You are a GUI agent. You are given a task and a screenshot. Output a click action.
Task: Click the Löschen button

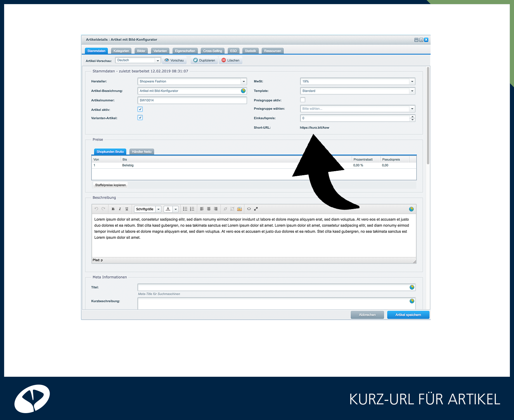(x=231, y=60)
